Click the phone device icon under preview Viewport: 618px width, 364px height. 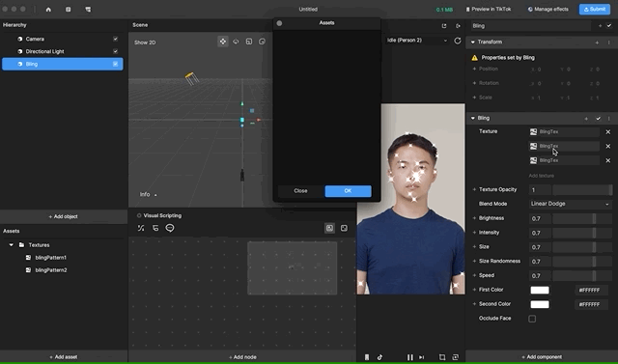(x=367, y=357)
